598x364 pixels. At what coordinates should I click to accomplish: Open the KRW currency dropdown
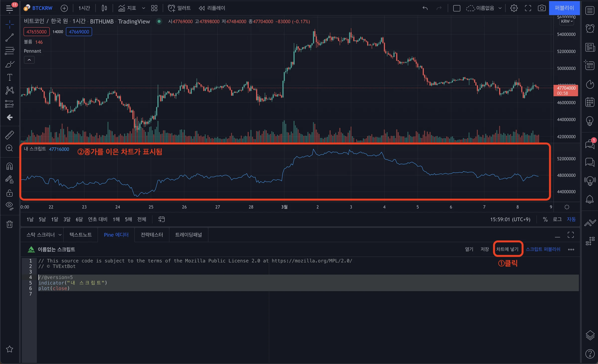point(567,21)
